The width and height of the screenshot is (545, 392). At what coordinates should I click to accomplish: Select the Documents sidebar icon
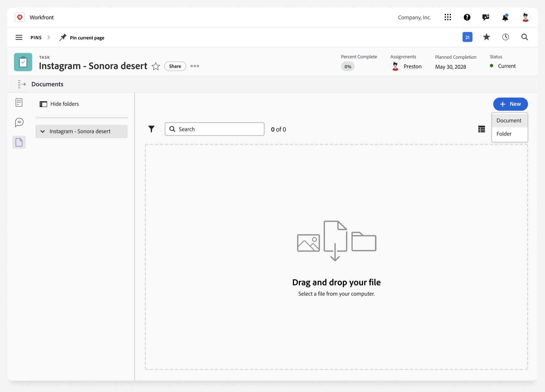click(19, 142)
